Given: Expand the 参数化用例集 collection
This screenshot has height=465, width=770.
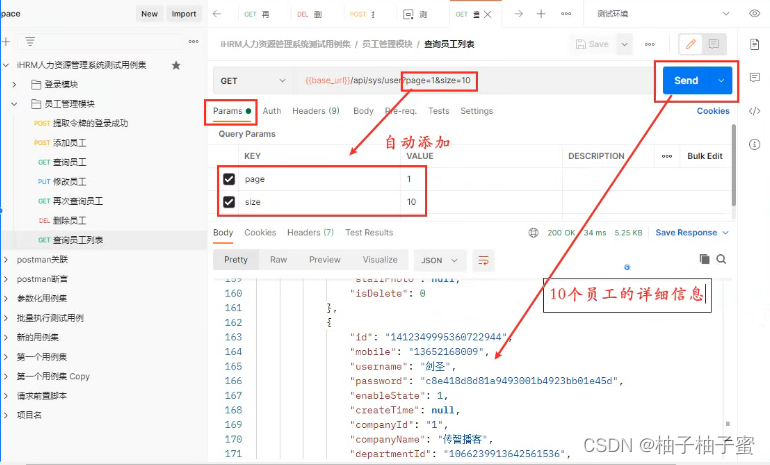Looking at the screenshot, I should point(6,299).
